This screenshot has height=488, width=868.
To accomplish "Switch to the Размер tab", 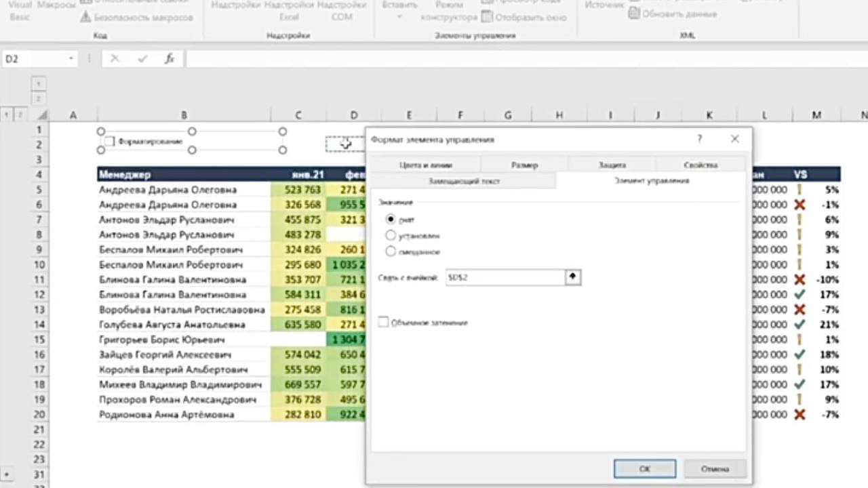I will 524,165.
